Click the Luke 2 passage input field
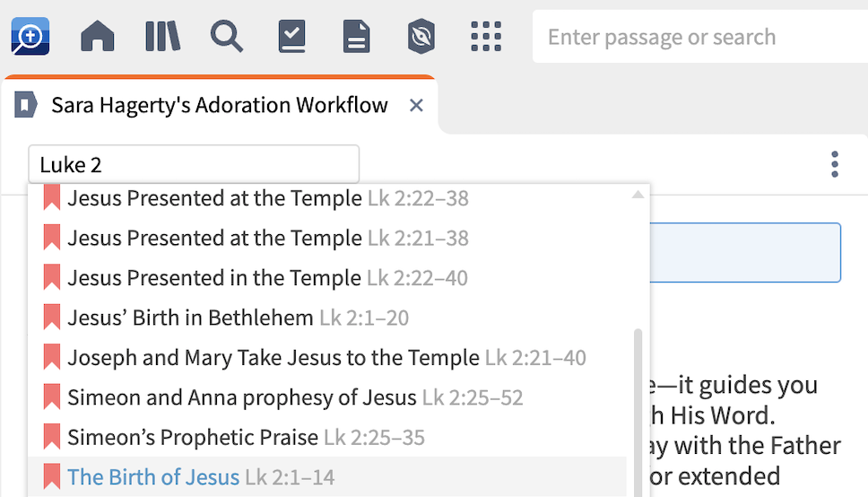Image resolution: width=868 pixels, height=497 pixels. 194,165
